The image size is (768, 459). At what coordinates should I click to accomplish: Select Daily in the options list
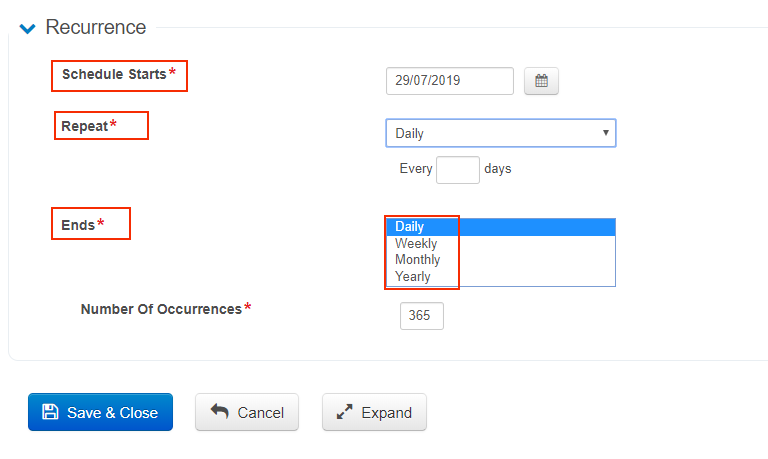coord(410,227)
